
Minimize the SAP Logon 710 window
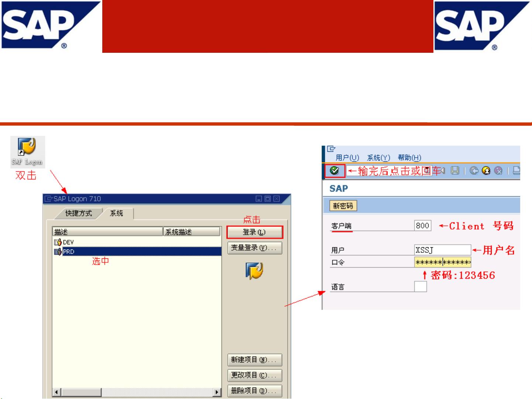259,199
